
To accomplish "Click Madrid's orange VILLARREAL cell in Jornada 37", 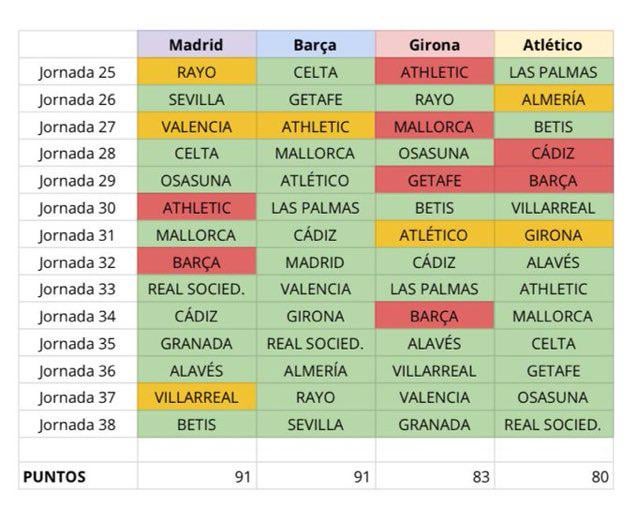I will (x=196, y=397).
